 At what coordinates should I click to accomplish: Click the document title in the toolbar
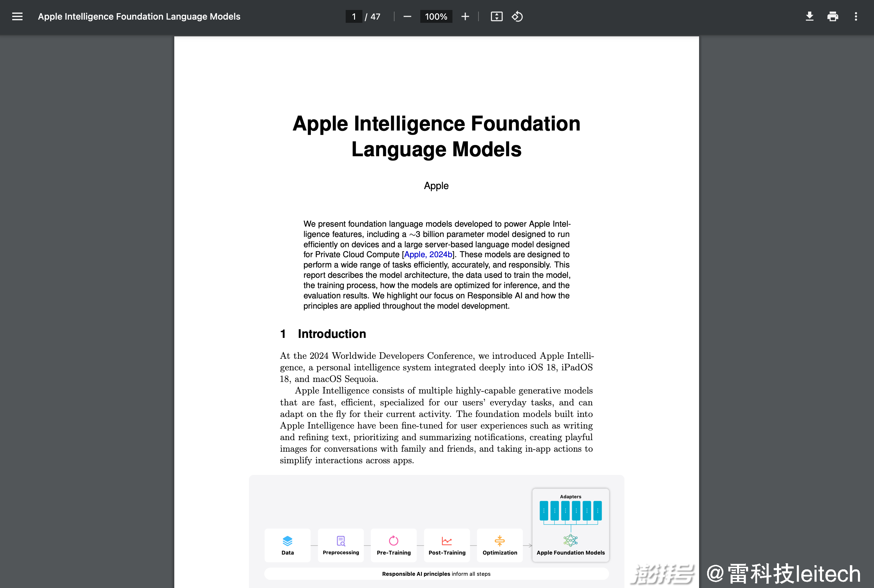139,16
